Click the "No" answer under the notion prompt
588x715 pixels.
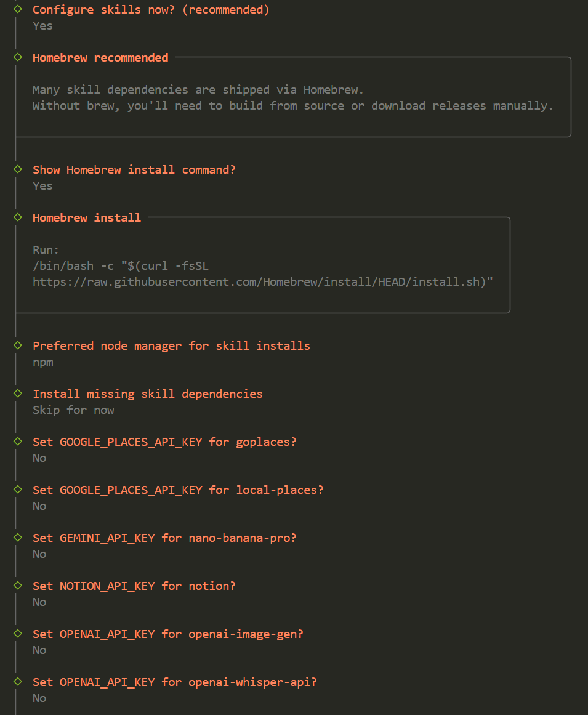(39, 602)
